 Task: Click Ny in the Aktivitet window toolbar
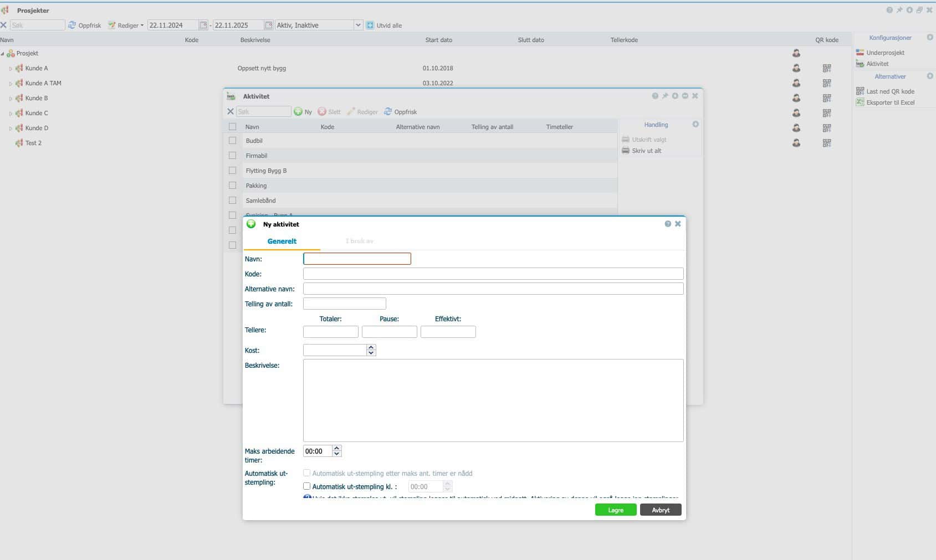303,112
